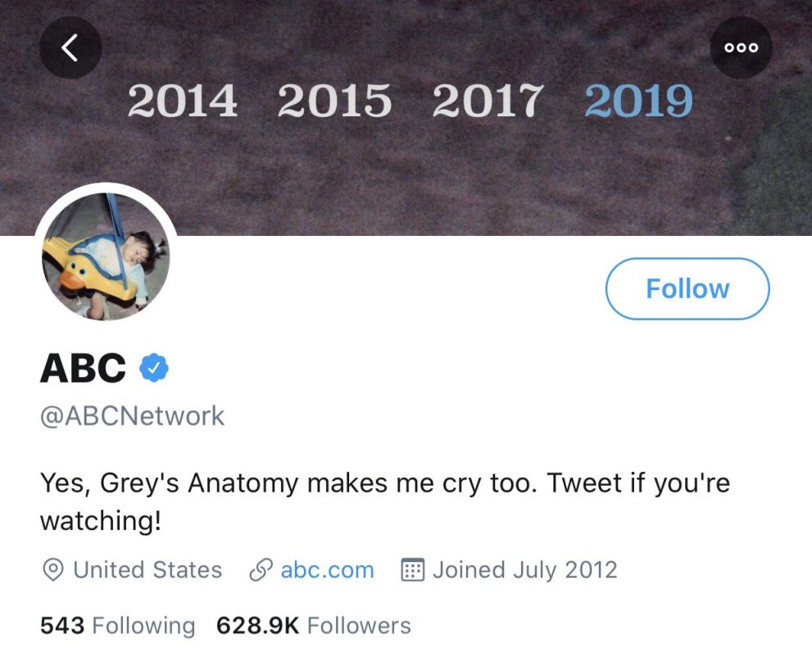Click the blue verified badge
The height and width of the screenshot is (662, 812).
pos(153,368)
